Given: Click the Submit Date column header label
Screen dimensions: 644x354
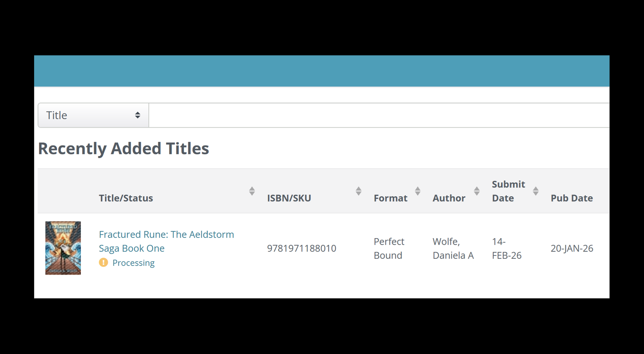Looking at the screenshot, I should pos(508,191).
